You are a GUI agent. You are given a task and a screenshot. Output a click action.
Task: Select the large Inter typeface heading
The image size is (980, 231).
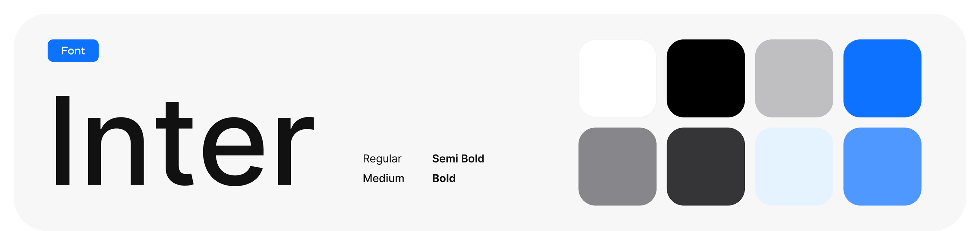[x=184, y=140]
